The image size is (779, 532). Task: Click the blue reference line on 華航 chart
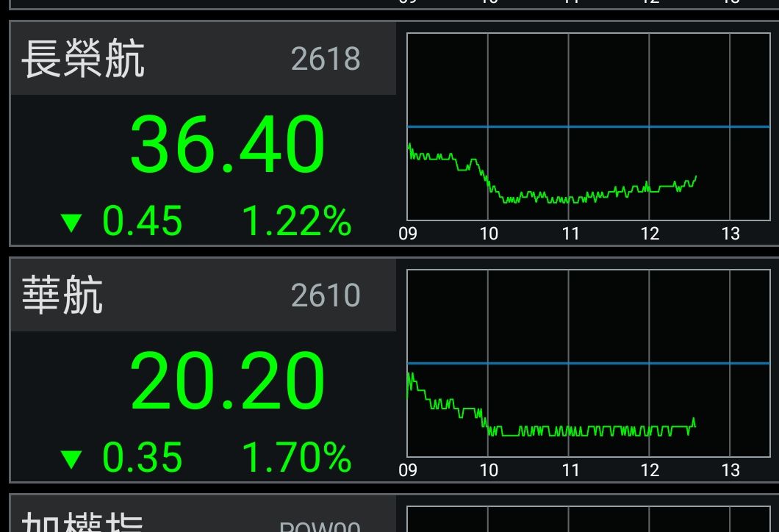(588, 363)
